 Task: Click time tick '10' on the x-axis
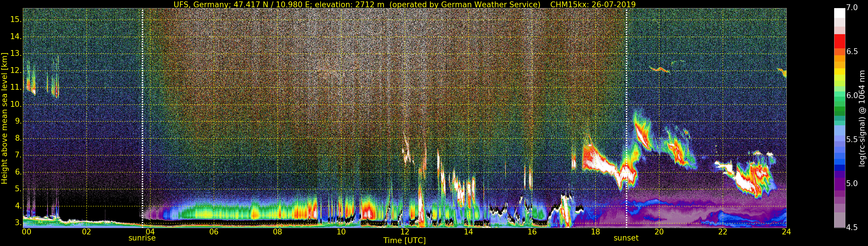341,232
